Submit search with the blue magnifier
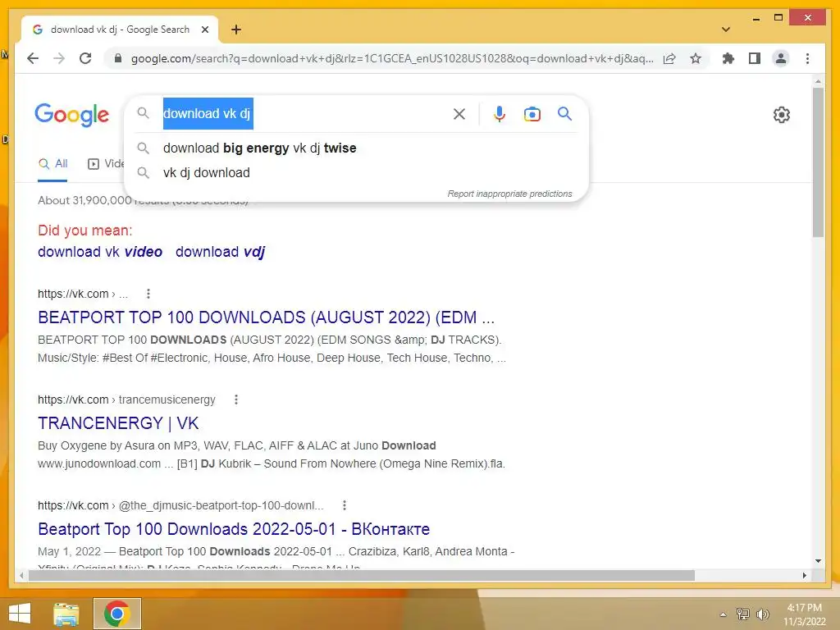The width and height of the screenshot is (840, 630). tap(564, 113)
